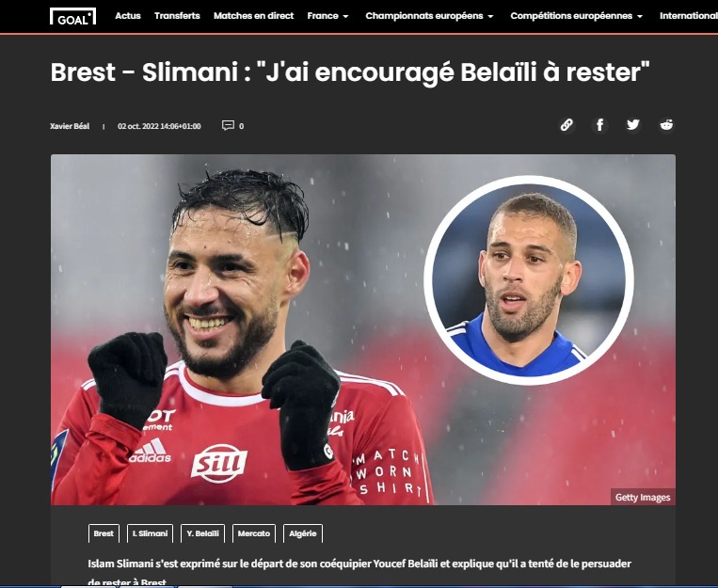Select the Brest tag
Screen dimensions: 718x588
(104, 533)
